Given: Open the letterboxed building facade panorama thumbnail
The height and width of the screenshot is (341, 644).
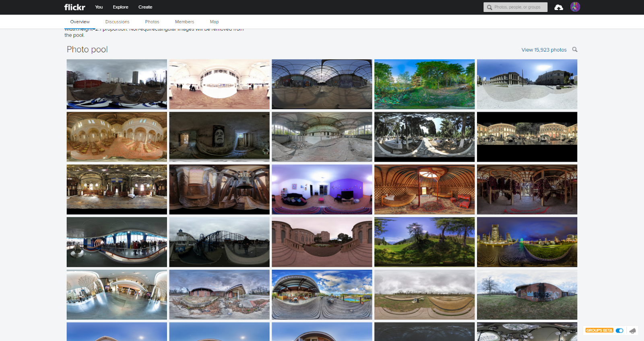Looking at the screenshot, I should pyautogui.click(x=527, y=137).
